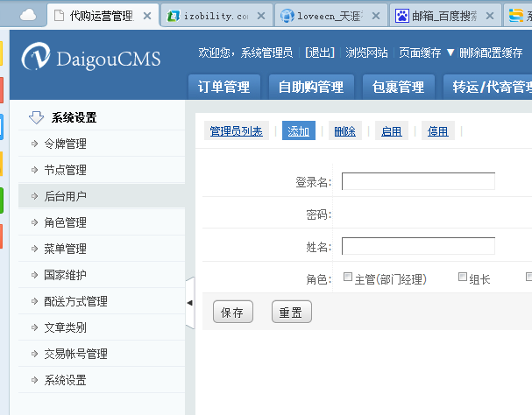Click the arrow bullet next to 国家维护
This screenshot has height=415, width=532.
(34, 275)
